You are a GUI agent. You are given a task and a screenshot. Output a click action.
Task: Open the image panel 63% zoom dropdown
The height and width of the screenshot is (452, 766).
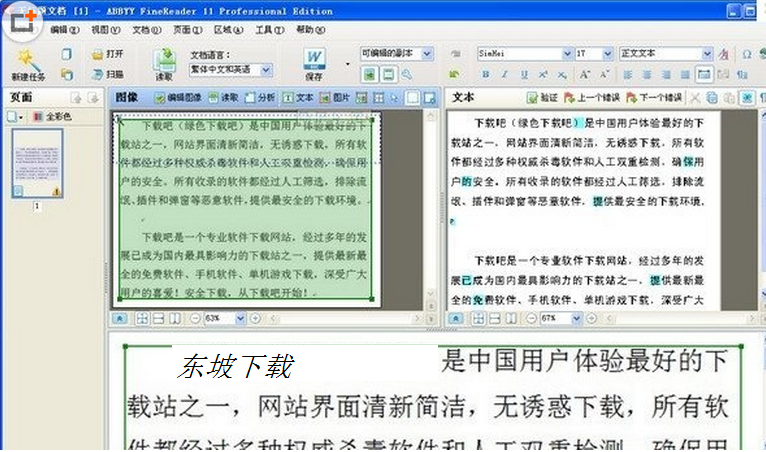coord(240,319)
